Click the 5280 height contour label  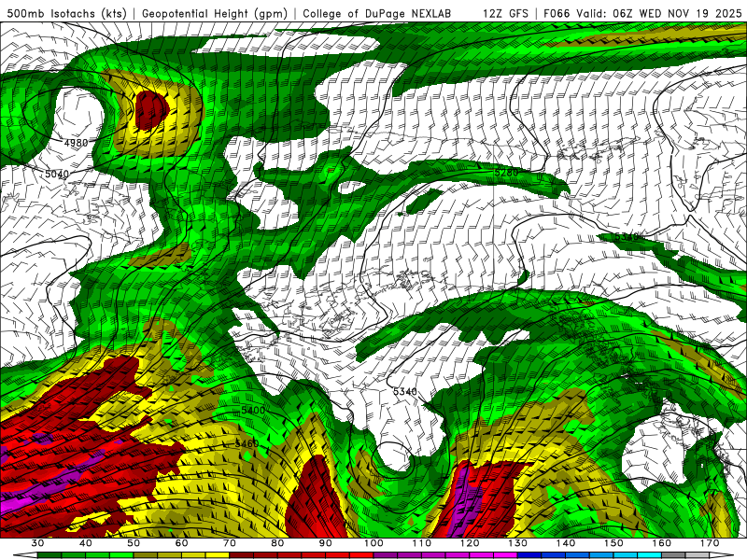point(506,173)
